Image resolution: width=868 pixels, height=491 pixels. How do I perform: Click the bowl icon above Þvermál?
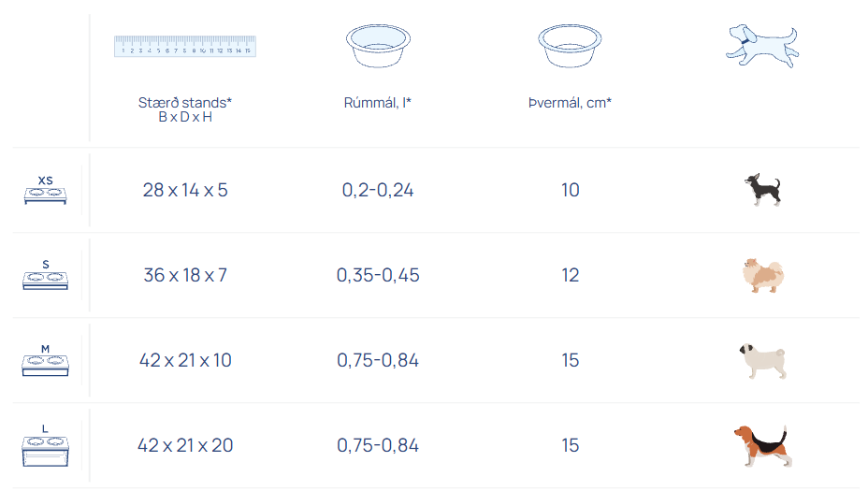tap(570, 45)
